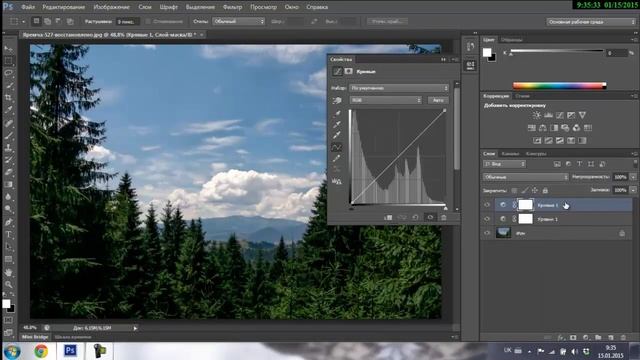Open the History panel icon in collapsed dock
Image resolution: width=640 pixels, height=360 pixels.
pyautogui.click(x=471, y=46)
